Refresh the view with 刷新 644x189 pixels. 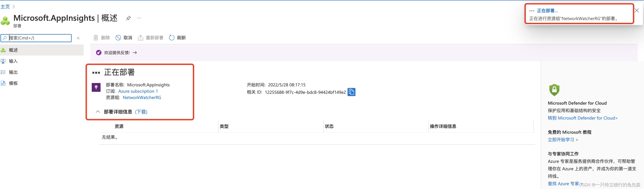[x=177, y=38]
